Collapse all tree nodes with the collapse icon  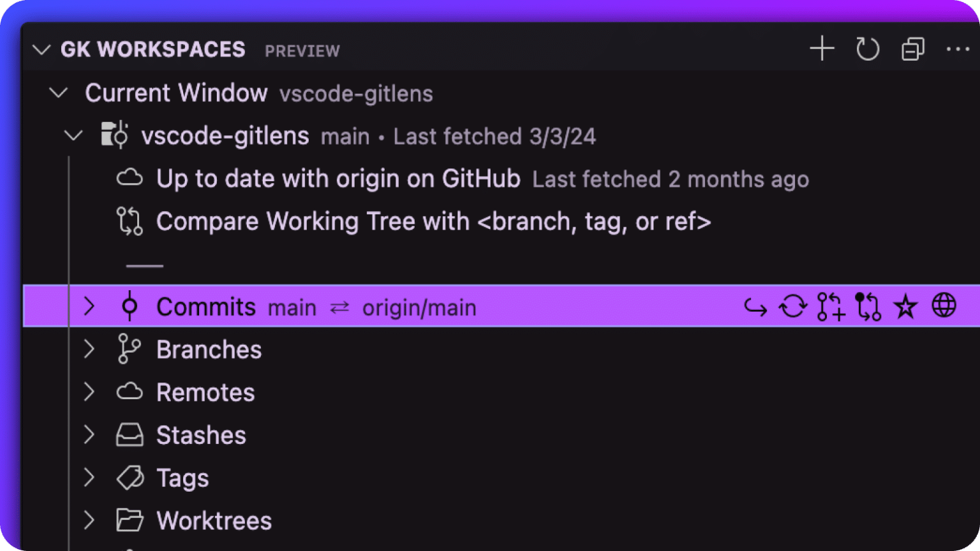(x=912, y=48)
